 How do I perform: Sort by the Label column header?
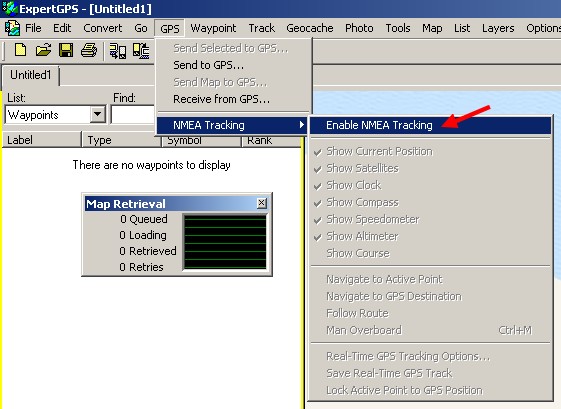pyautogui.click(x=42, y=140)
